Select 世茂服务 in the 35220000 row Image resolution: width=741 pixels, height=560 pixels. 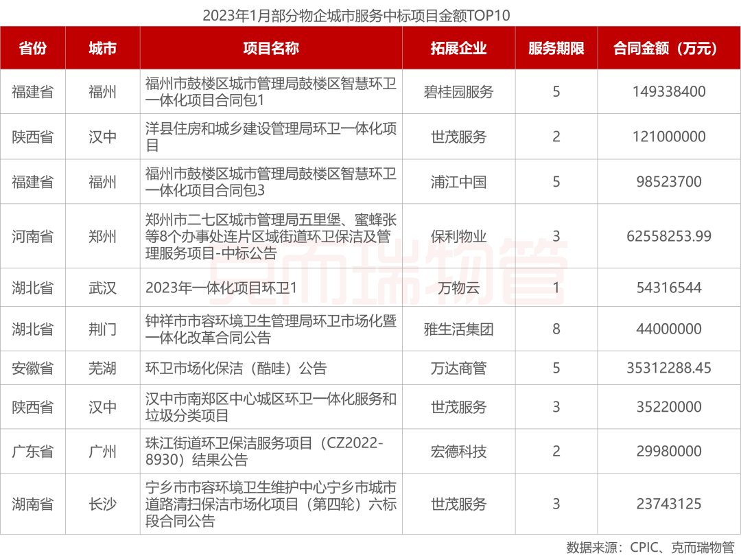(458, 407)
